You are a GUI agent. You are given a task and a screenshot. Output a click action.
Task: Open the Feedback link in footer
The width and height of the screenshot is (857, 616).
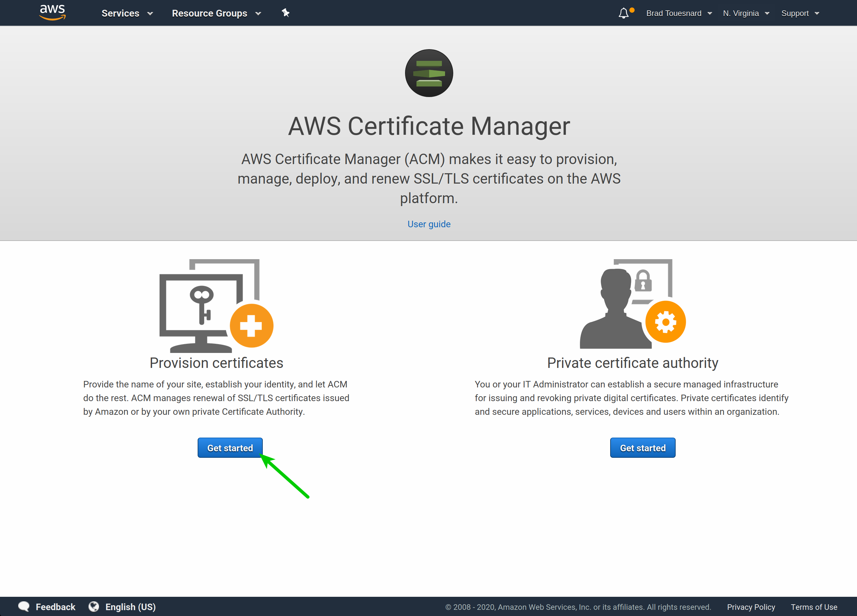tap(56, 607)
